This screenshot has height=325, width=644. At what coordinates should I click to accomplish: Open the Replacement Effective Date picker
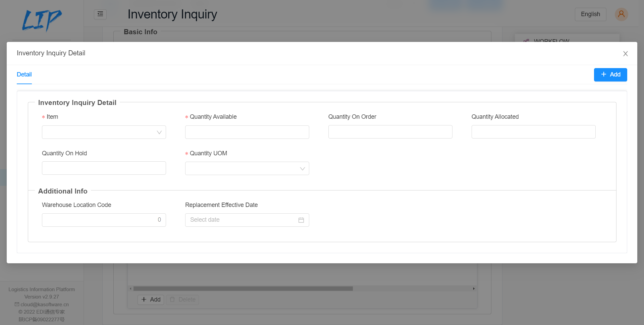click(x=241, y=220)
